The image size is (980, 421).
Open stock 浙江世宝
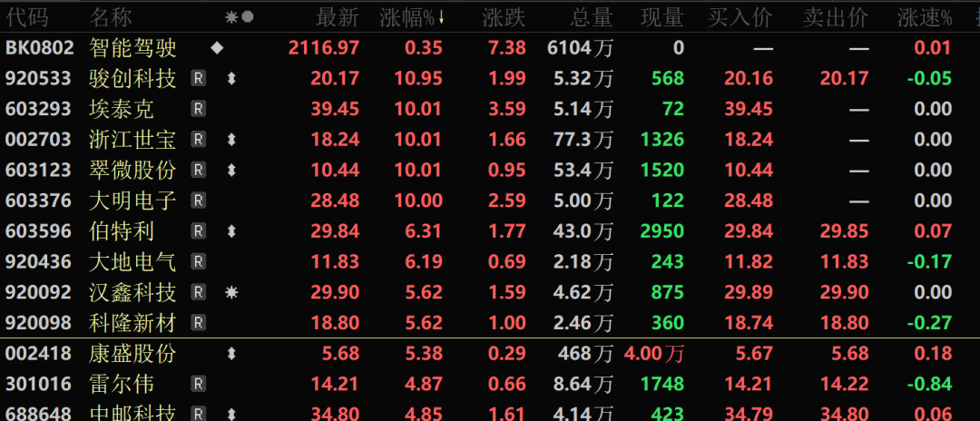[132, 140]
